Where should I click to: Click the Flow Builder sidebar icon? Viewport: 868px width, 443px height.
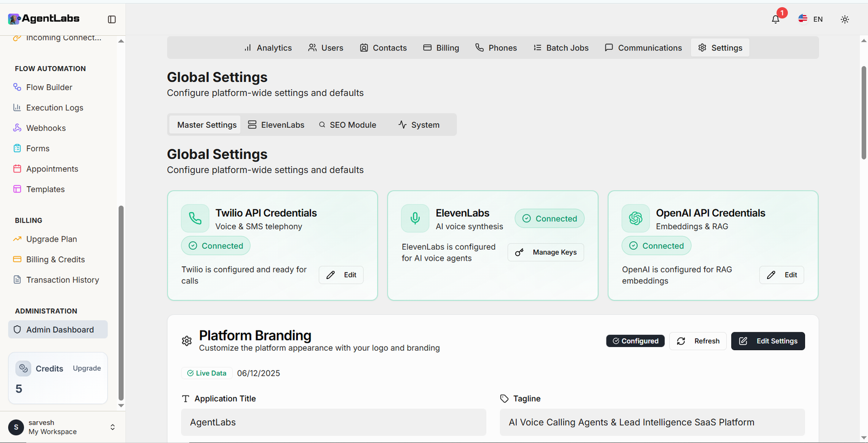17,87
